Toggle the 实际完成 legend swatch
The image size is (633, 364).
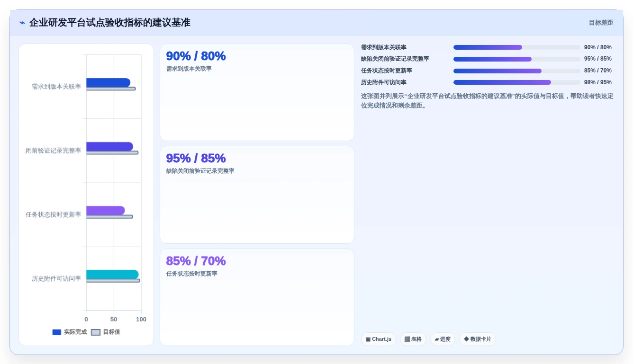[x=57, y=332]
